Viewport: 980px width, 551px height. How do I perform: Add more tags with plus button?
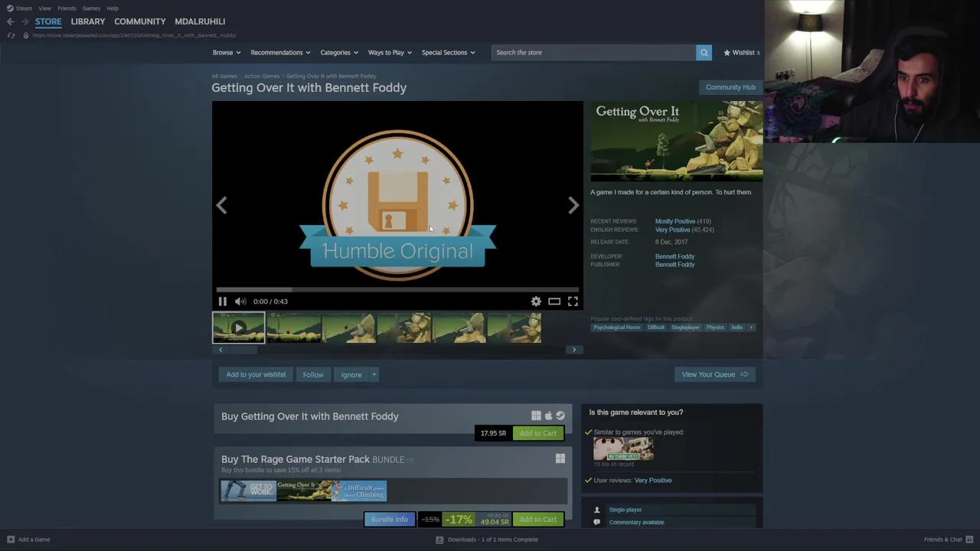pos(751,328)
